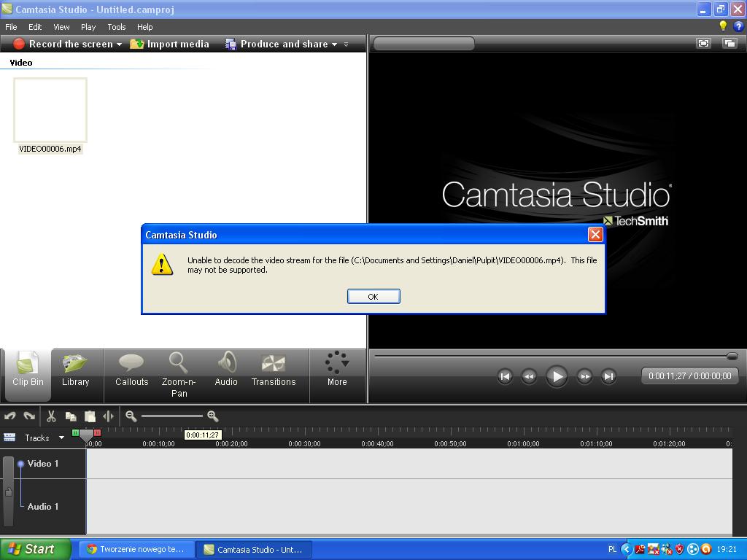Click the paste icon in timeline toolbar
747x560 pixels.
coord(90,416)
